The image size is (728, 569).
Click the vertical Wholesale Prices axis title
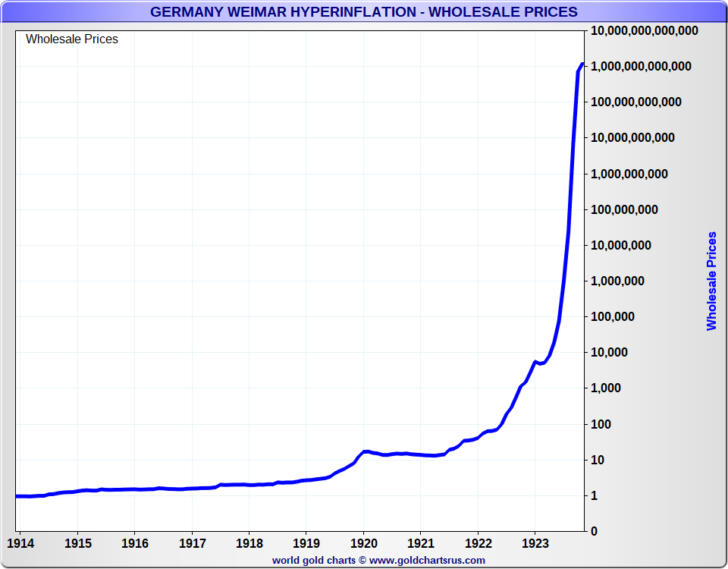pos(711,281)
